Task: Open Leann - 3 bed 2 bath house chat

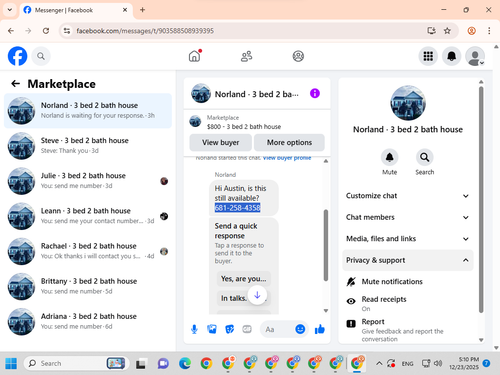Action: pos(88,216)
